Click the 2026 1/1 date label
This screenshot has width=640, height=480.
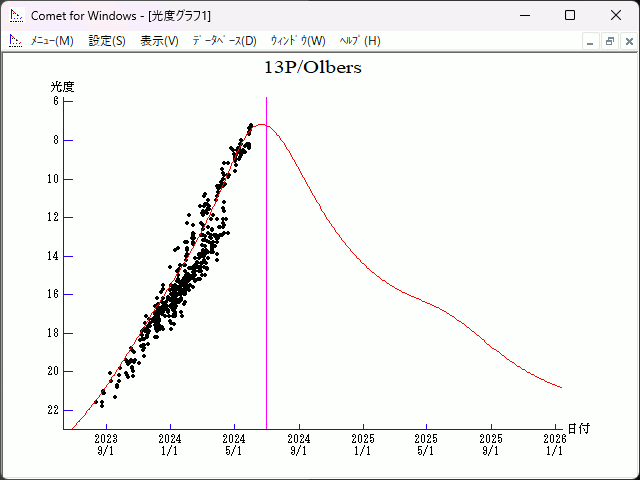[555, 445]
